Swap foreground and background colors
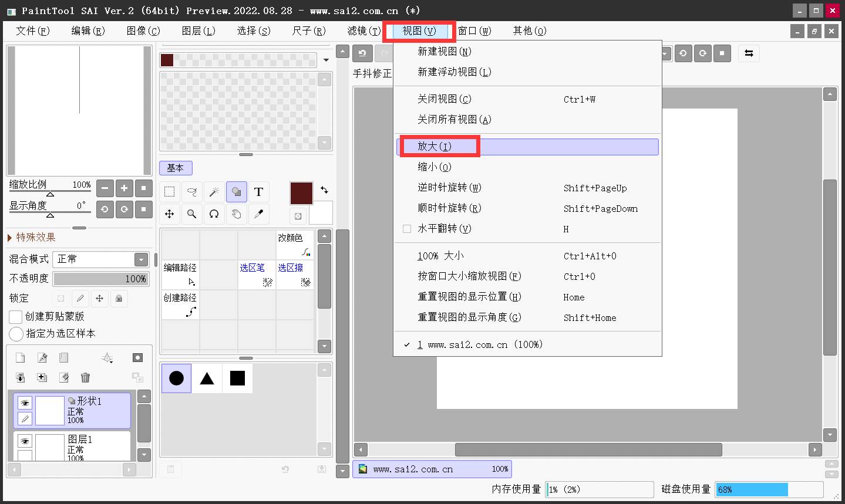The image size is (845, 504). (324, 190)
